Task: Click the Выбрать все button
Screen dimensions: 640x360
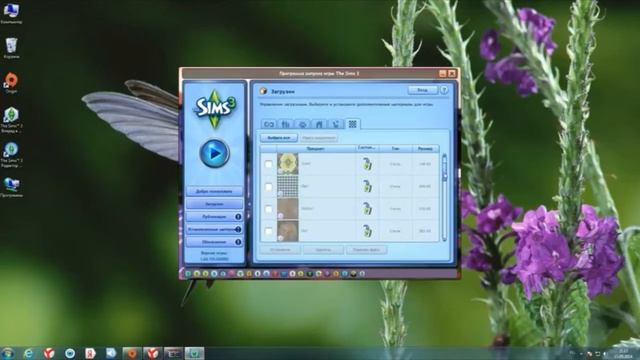Action: 279,138
